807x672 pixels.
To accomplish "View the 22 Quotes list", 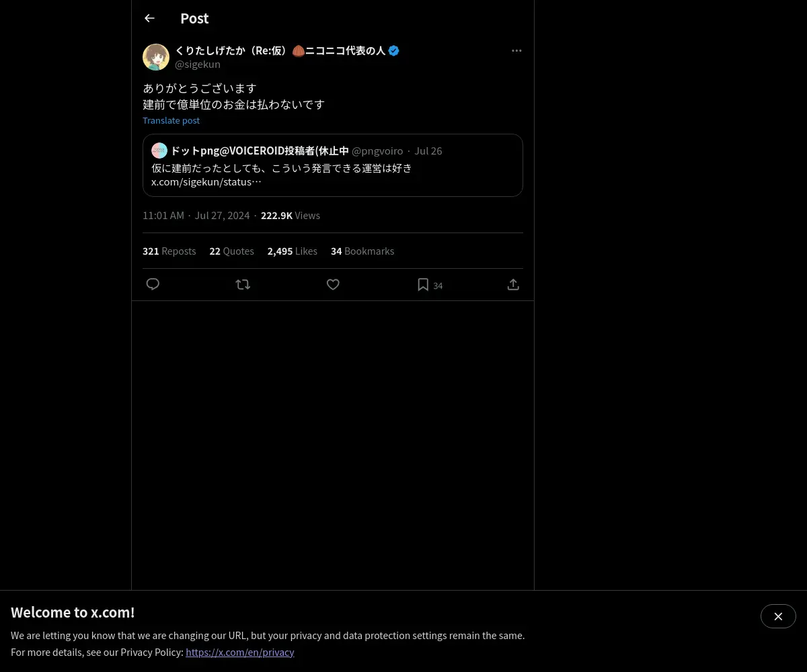I will pyautogui.click(x=231, y=251).
